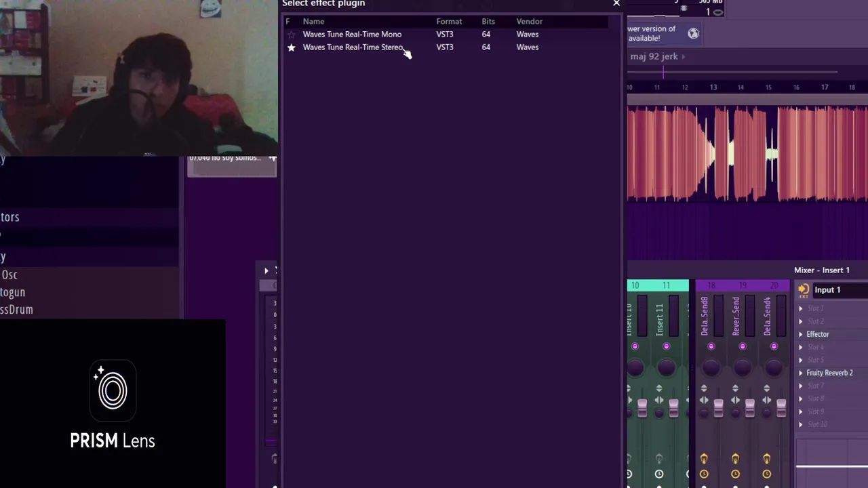This screenshot has height=488, width=868.
Task: Toggle mute LED on Insert 10
Action: coord(635,347)
